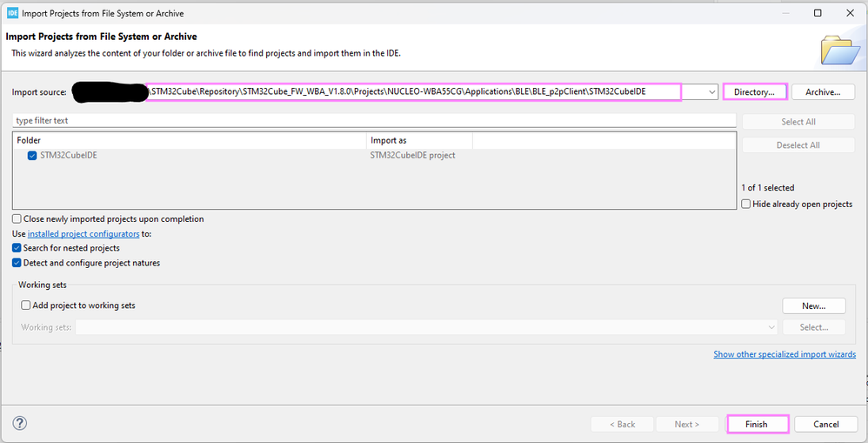868x443 pixels.
Task: Disable Detect and configure project natures
Action: [17, 263]
